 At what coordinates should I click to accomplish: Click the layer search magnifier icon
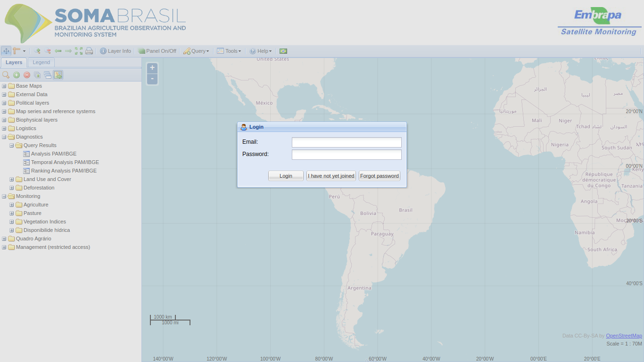point(6,75)
